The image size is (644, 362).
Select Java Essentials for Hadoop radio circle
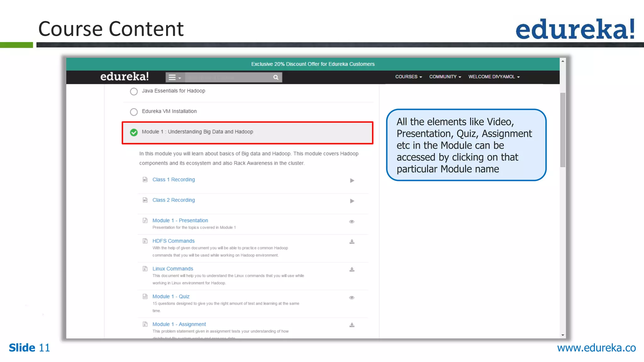click(134, 91)
